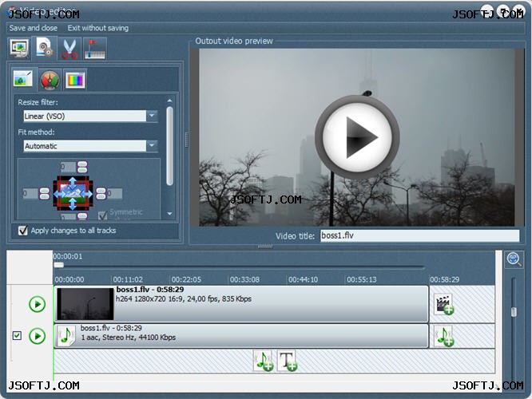Click the 00:44:10 timeline marker
This screenshot has width=532, height=399.
pos(303,279)
